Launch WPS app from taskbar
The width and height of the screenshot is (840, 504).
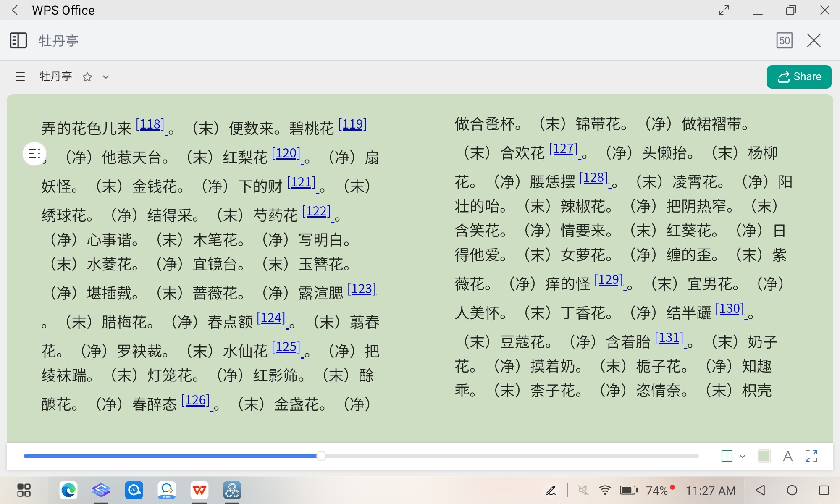point(199,490)
